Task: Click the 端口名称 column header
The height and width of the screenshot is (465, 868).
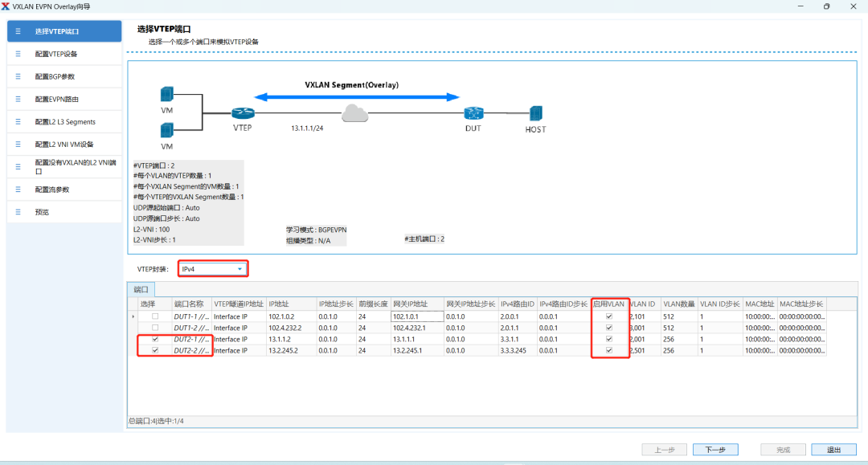Action: (x=192, y=304)
